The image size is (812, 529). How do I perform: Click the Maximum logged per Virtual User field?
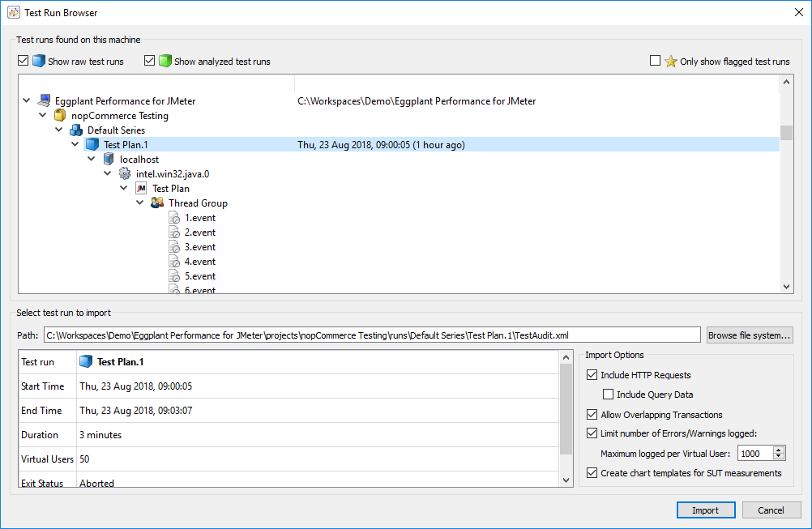(755, 454)
